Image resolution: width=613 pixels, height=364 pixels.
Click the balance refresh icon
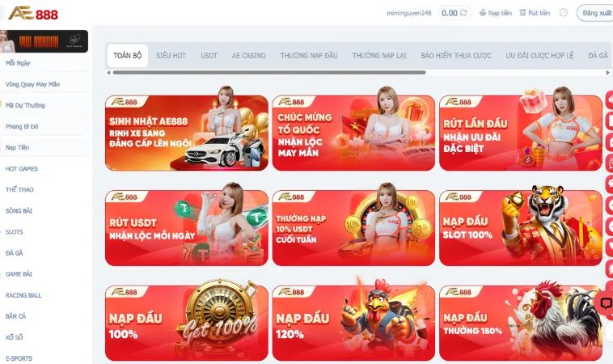point(463,13)
